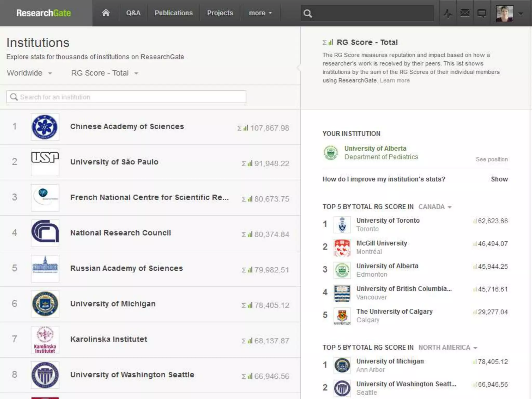Open the chat comments icon
Screen dimensions: 532x399
[482, 13]
